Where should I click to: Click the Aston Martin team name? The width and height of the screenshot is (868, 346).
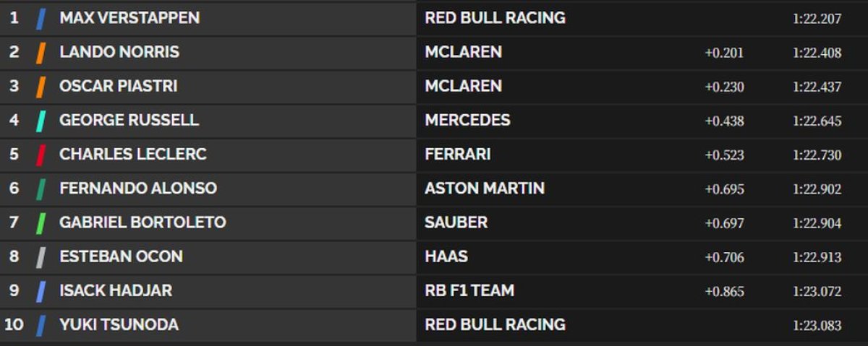[485, 189]
